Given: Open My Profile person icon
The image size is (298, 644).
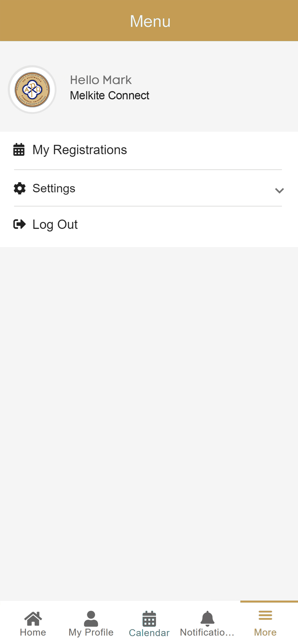Looking at the screenshot, I should (x=91, y=619).
